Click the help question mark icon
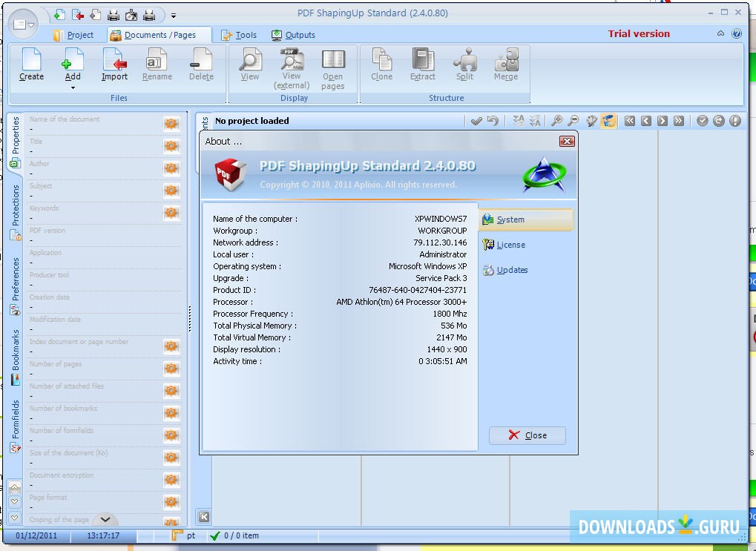This screenshot has height=551, width=756. coord(736,33)
